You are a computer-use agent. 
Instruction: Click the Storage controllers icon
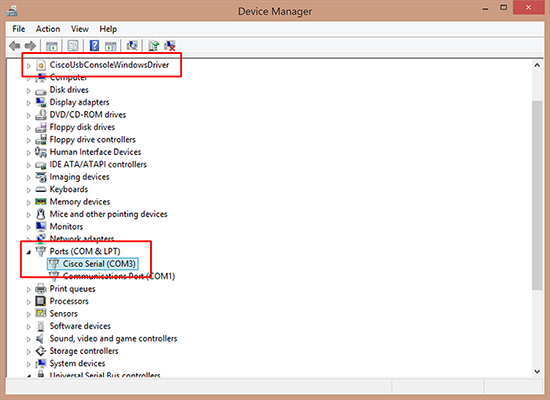41,351
